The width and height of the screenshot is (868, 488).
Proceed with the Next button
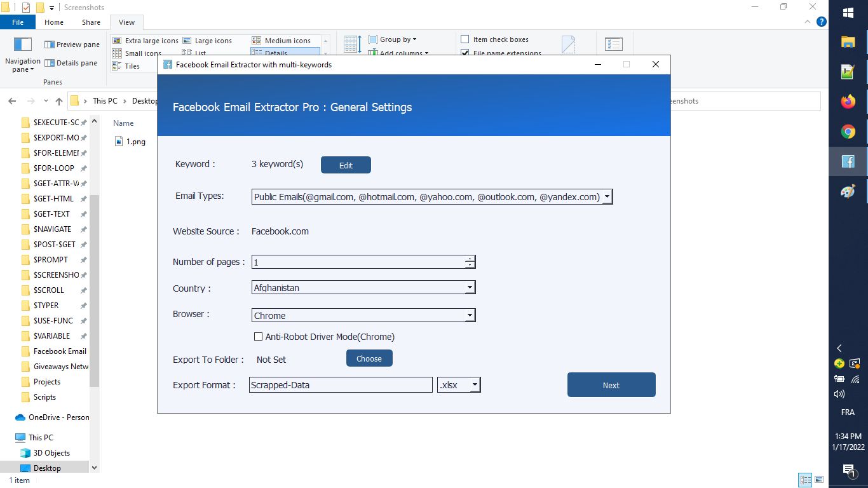coord(611,385)
